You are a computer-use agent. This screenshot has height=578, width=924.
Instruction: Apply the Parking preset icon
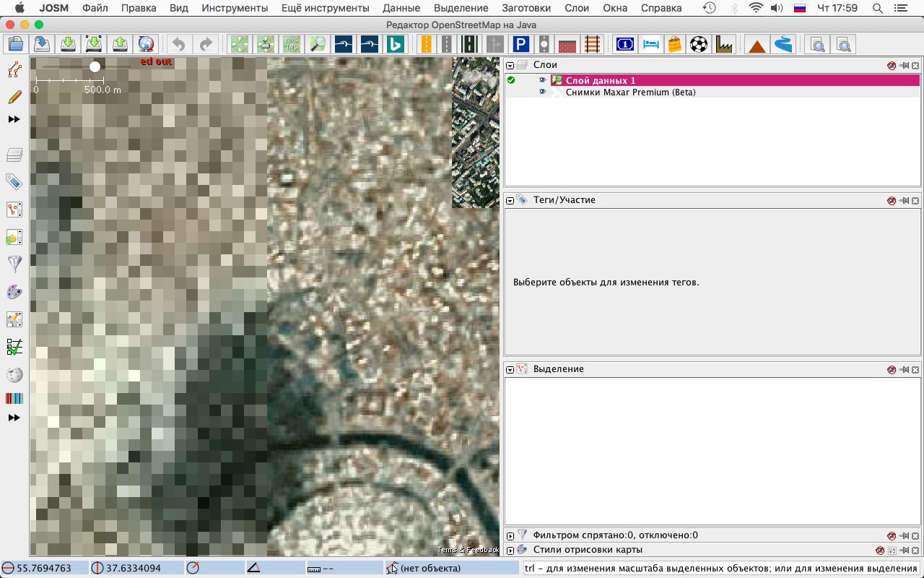520,44
